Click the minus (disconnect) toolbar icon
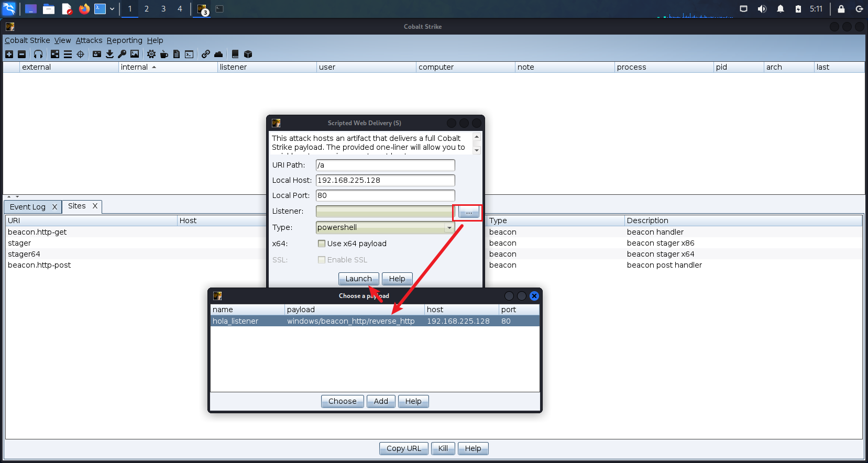The height and width of the screenshot is (463, 868). (x=21, y=54)
